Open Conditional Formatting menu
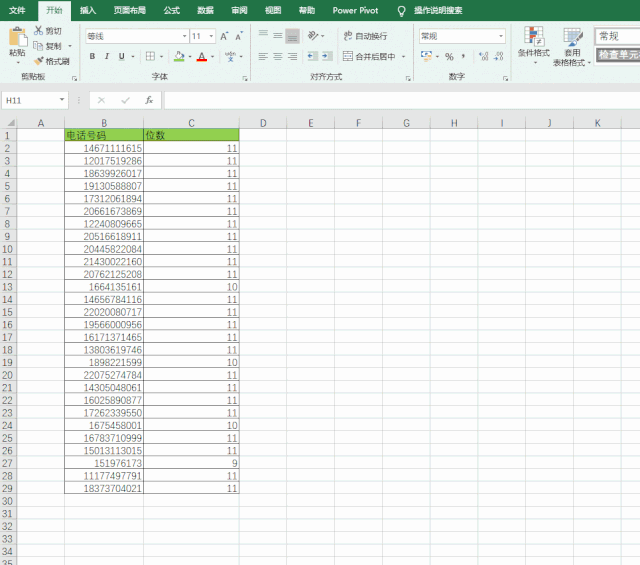The height and width of the screenshot is (565, 640). pyautogui.click(x=533, y=45)
